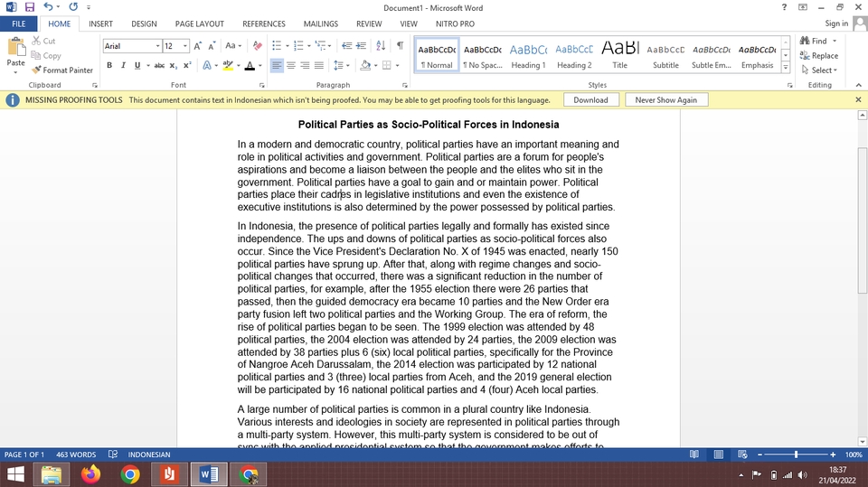The height and width of the screenshot is (487, 868).
Task: Toggle underline formatting
Action: click(x=137, y=65)
